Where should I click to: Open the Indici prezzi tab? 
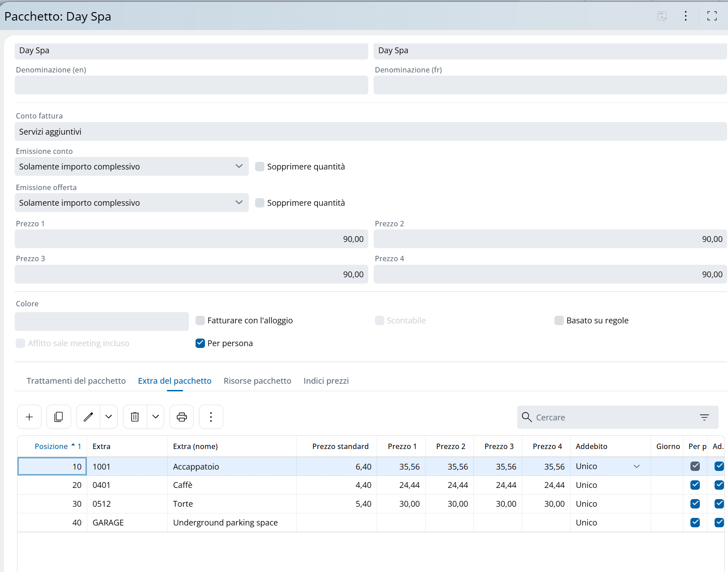[326, 381]
